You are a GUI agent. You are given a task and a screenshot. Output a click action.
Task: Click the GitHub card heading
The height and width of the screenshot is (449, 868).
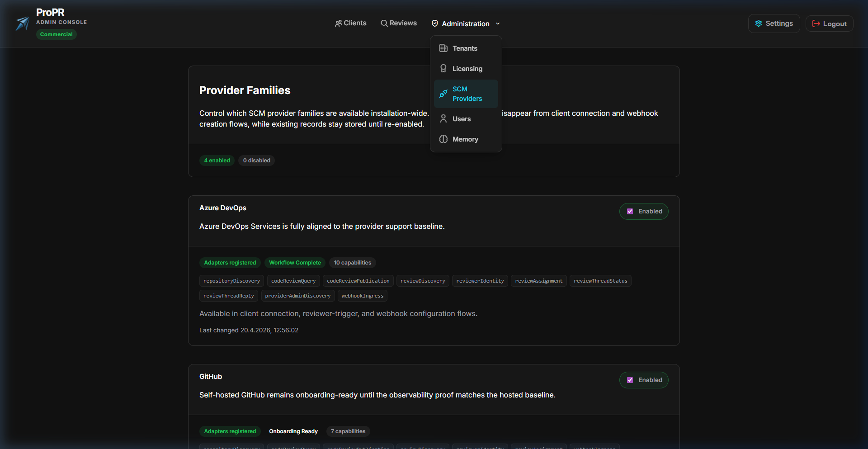tap(211, 377)
